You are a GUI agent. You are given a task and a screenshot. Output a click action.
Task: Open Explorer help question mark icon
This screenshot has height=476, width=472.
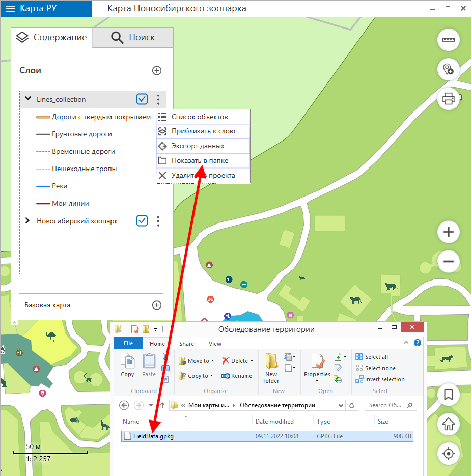point(418,343)
